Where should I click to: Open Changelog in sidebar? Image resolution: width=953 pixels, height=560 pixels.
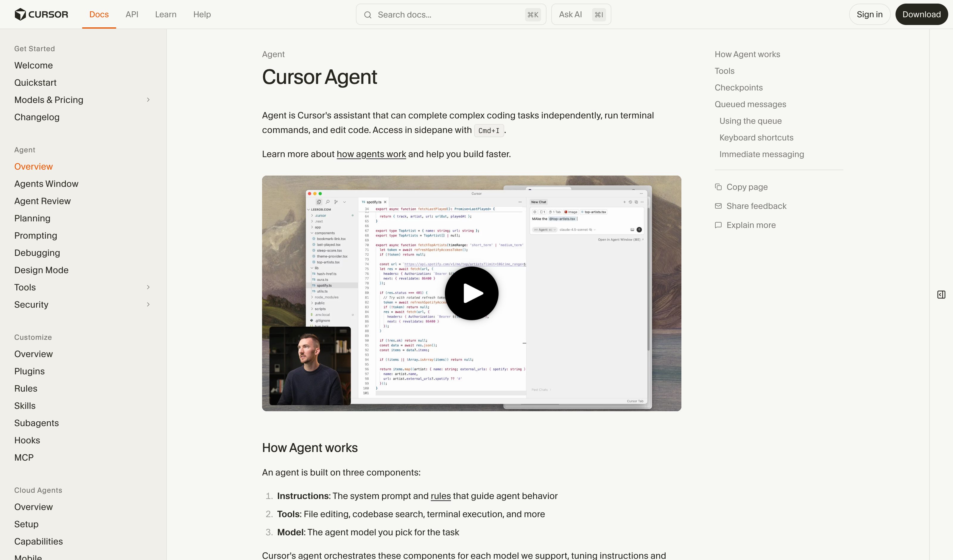point(37,117)
